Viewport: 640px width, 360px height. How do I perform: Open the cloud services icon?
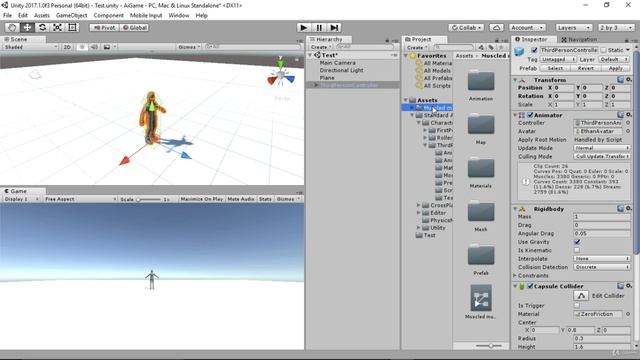tap(496, 27)
